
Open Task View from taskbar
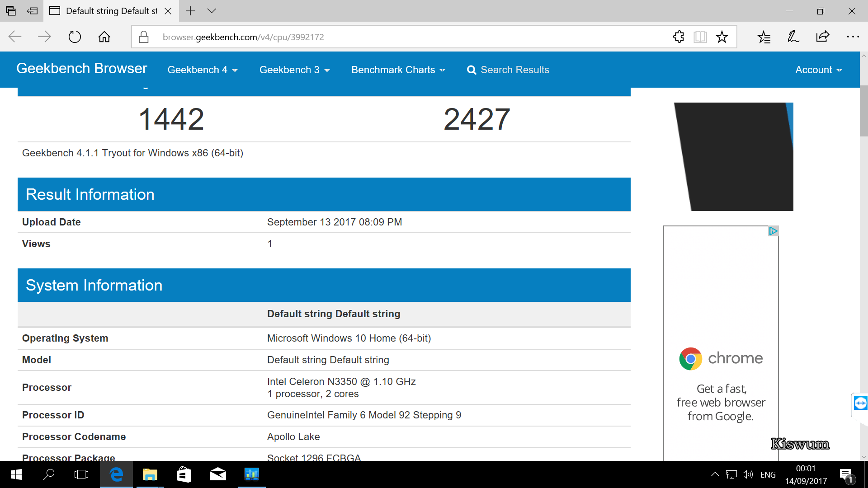click(81, 474)
